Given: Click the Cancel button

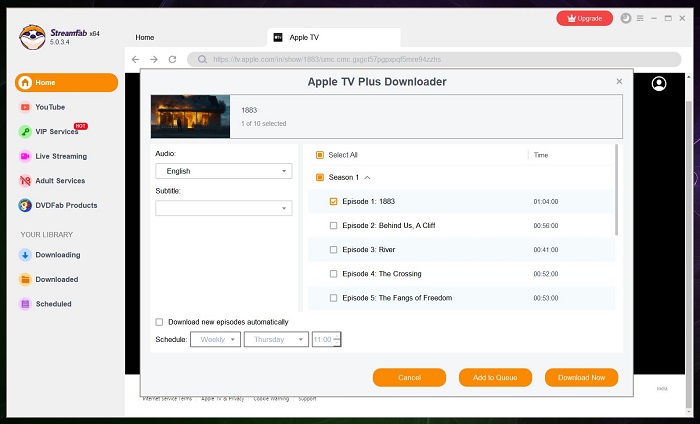Looking at the screenshot, I should (409, 378).
